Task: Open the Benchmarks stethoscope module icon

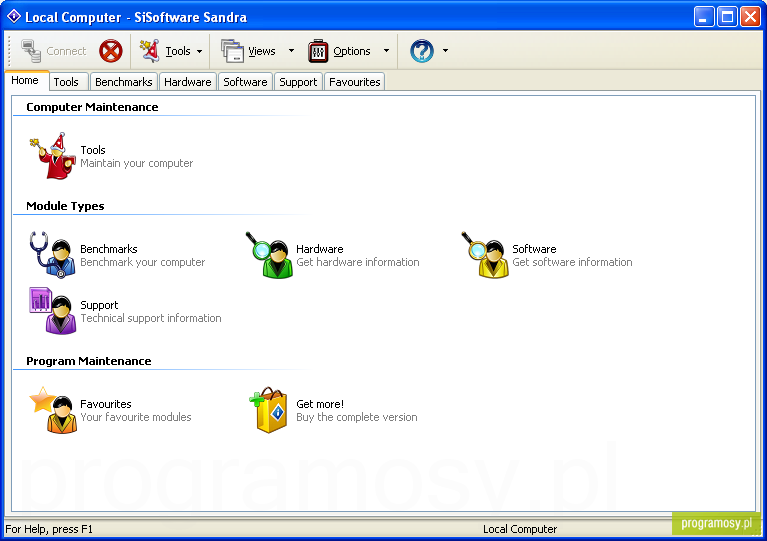Action: pos(52,255)
